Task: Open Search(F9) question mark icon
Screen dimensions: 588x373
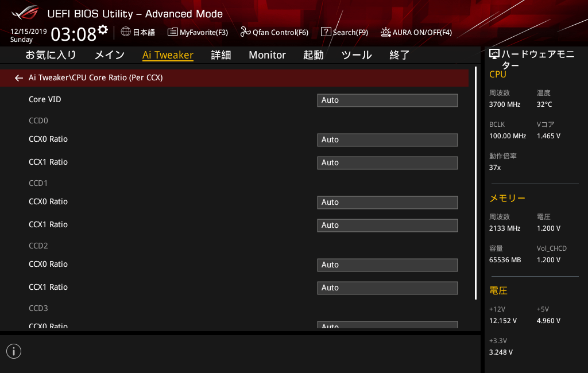Action: point(326,32)
